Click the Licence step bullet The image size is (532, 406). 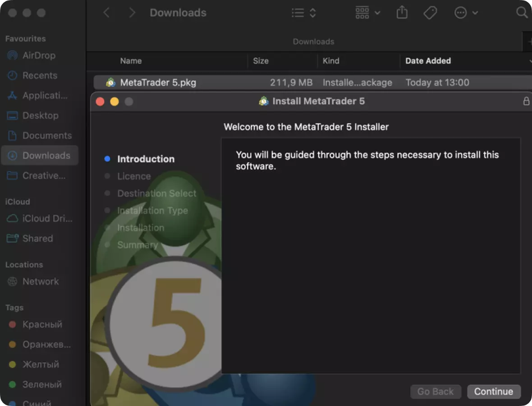coord(107,176)
